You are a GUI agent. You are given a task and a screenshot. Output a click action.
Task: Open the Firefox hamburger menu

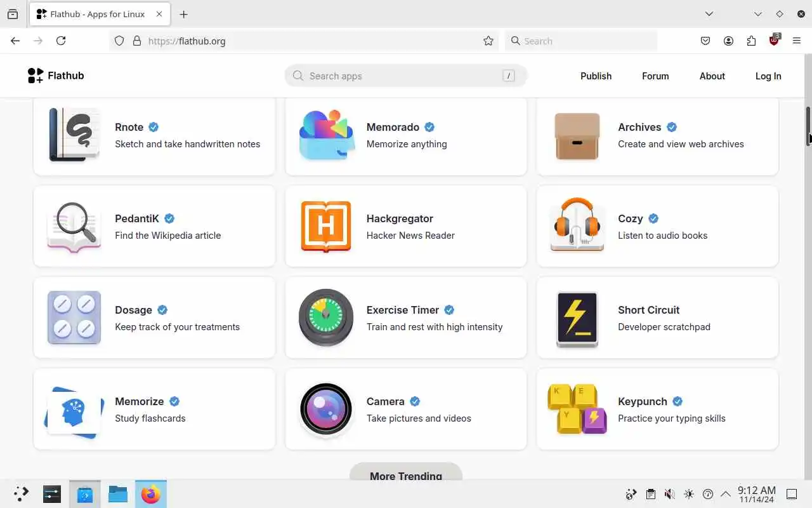797,41
